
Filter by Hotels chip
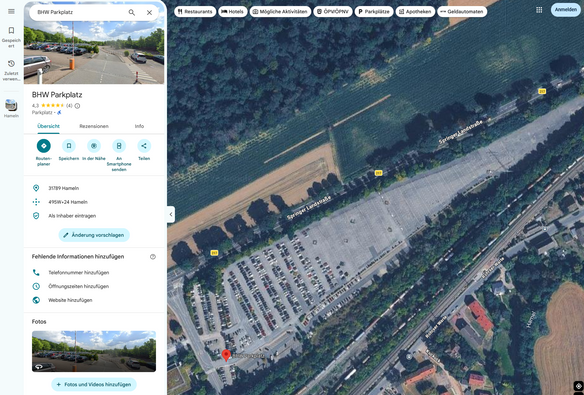click(x=232, y=12)
